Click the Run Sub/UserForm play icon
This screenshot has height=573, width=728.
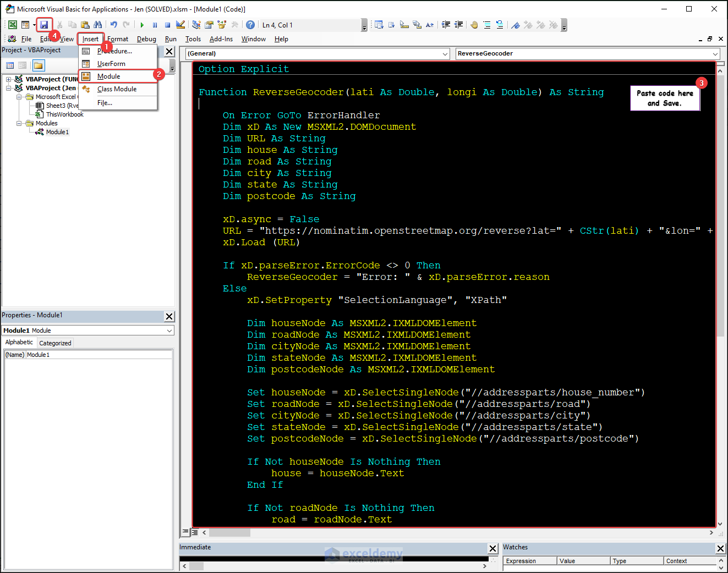click(142, 25)
